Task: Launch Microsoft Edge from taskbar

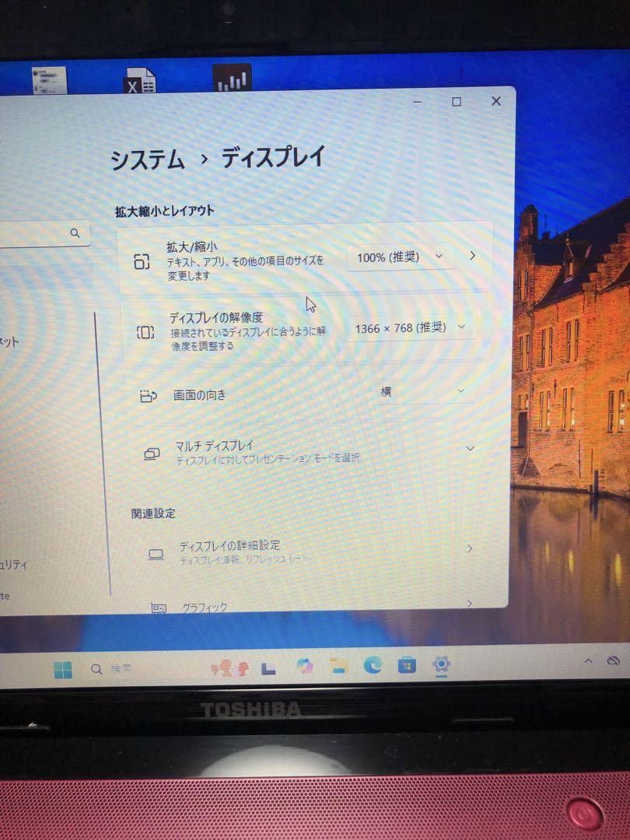Action: click(373, 665)
